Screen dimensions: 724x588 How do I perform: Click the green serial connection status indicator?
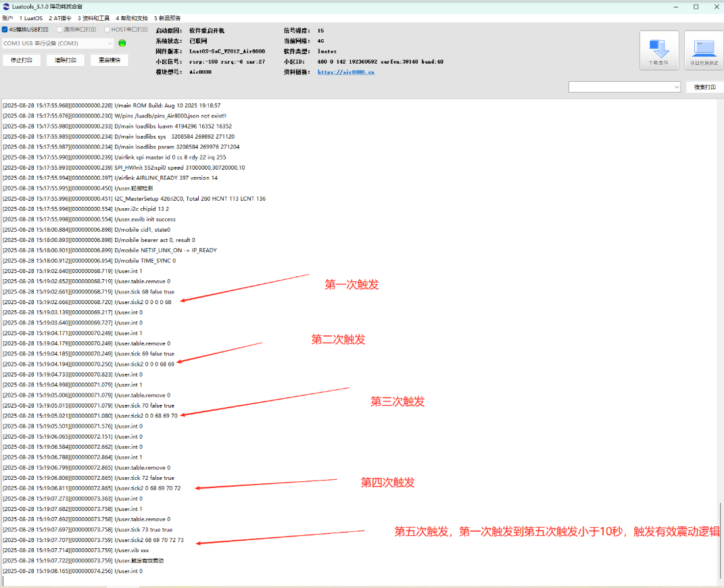click(123, 42)
